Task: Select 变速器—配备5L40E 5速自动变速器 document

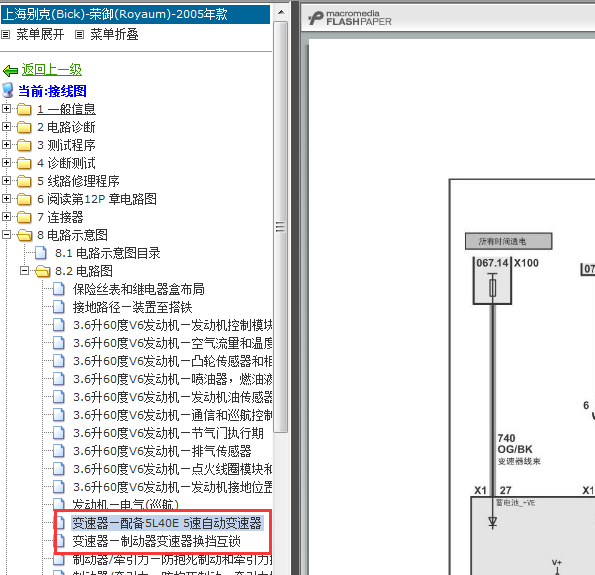Action: tap(167, 523)
